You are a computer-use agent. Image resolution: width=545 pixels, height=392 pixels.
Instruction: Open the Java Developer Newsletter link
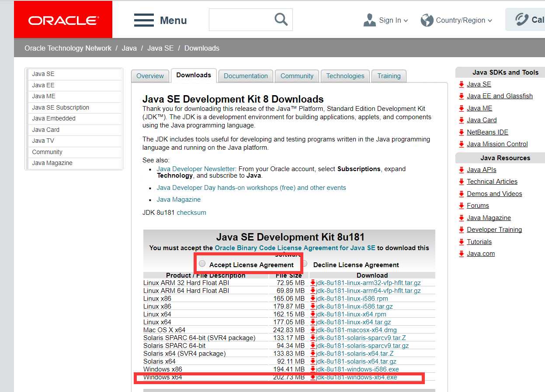tap(196, 168)
